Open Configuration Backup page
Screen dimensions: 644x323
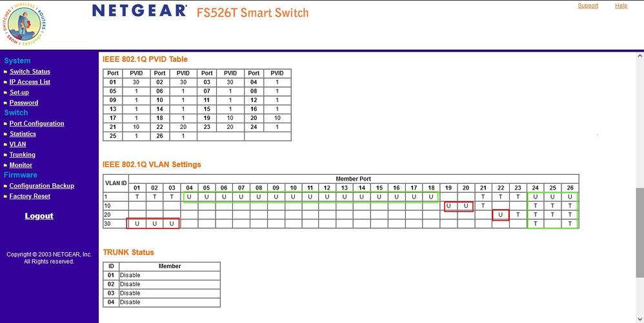[x=42, y=186]
